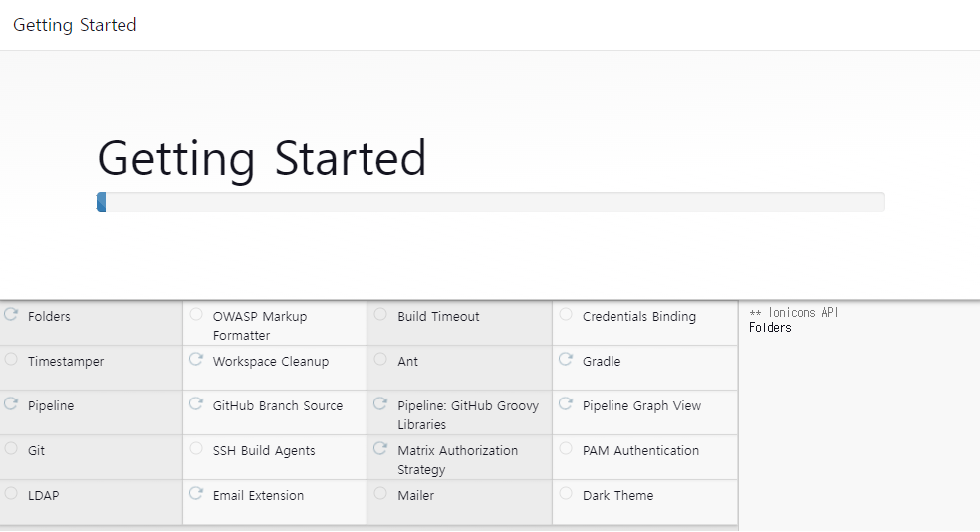Click the SSH Build Agents plugin label
980x532 pixels.
coord(263,450)
